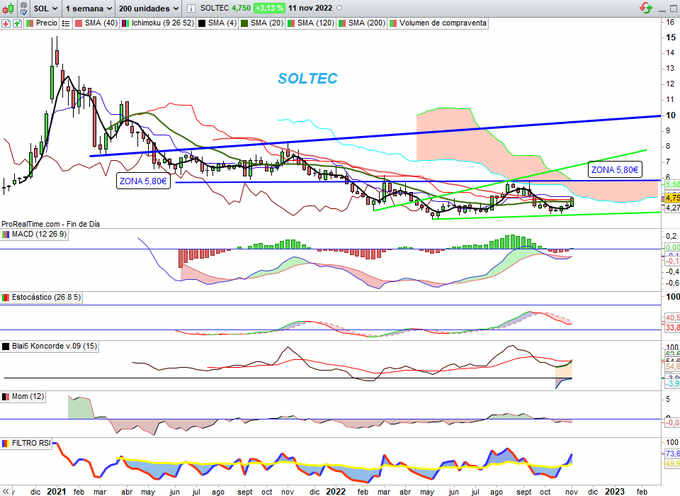This screenshot has height=496, width=680.
Task: Open SMA (20) indicator settings
Action: (x=267, y=23)
